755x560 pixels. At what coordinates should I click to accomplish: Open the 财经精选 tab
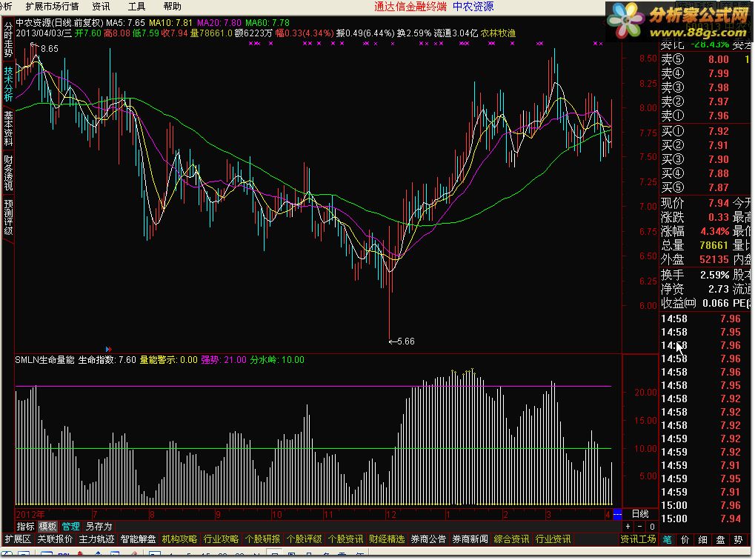pyautogui.click(x=387, y=539)
